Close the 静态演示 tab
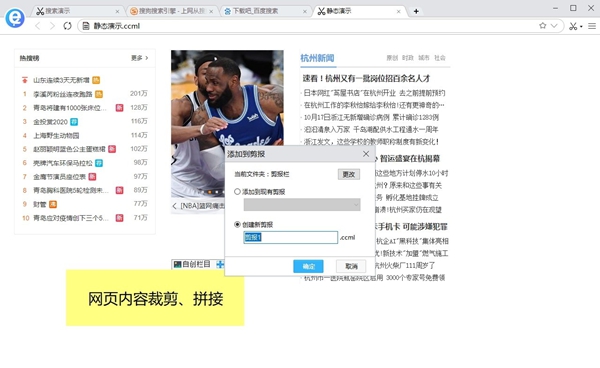This screenshot has height=368, width=600. coord(398,11)
